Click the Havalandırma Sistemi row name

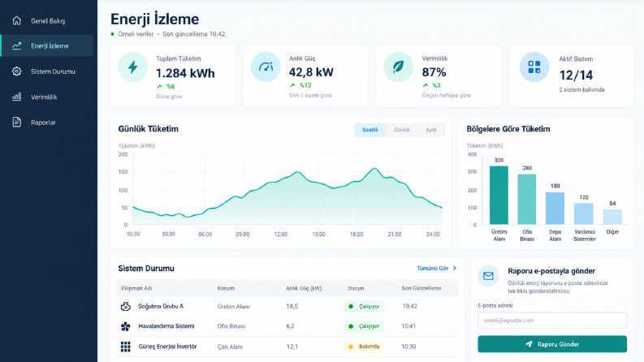[166, 326]
